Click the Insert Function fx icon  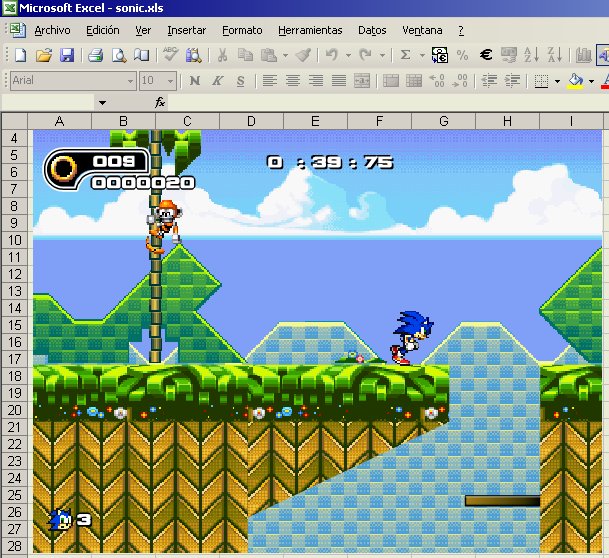click(160, 103)
